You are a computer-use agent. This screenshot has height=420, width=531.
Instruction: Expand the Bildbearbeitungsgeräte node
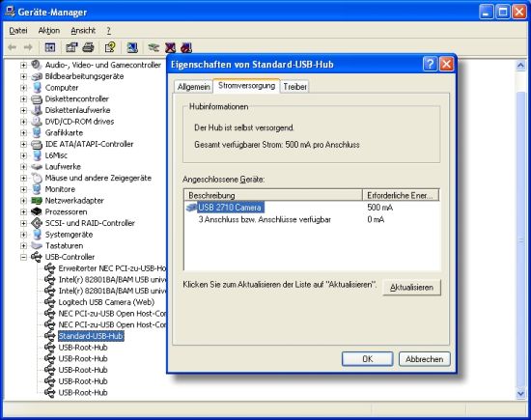pyautogui.click(x=23, y=76)
